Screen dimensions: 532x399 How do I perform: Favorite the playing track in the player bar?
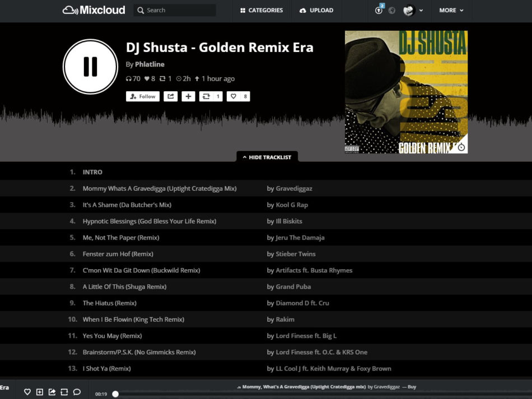click(26, 392)
